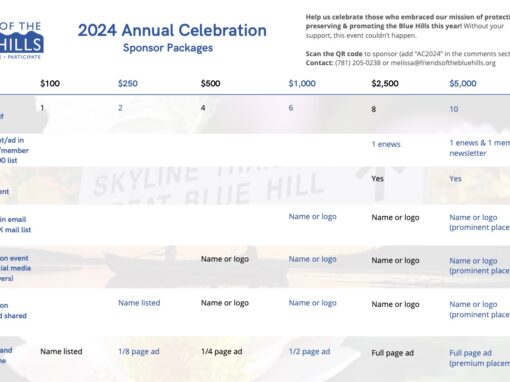Click the Scan the QR code text

coord(334,54)
